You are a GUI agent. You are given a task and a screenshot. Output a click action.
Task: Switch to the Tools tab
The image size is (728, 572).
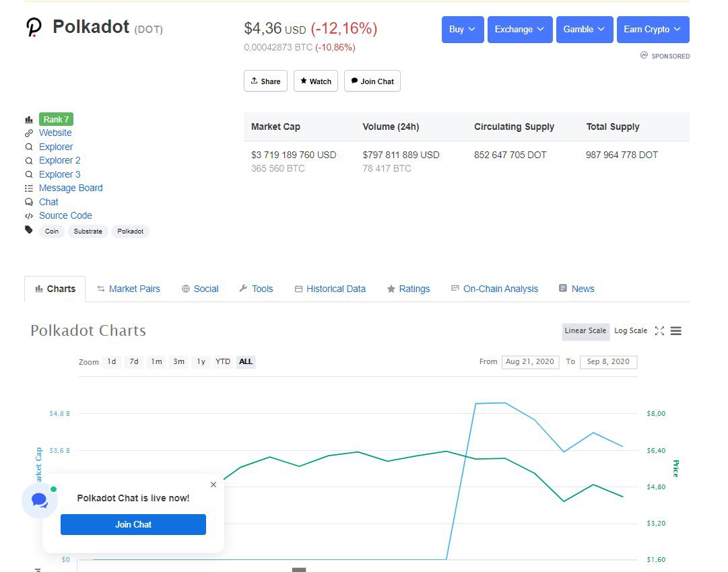[x=257, y=289]
